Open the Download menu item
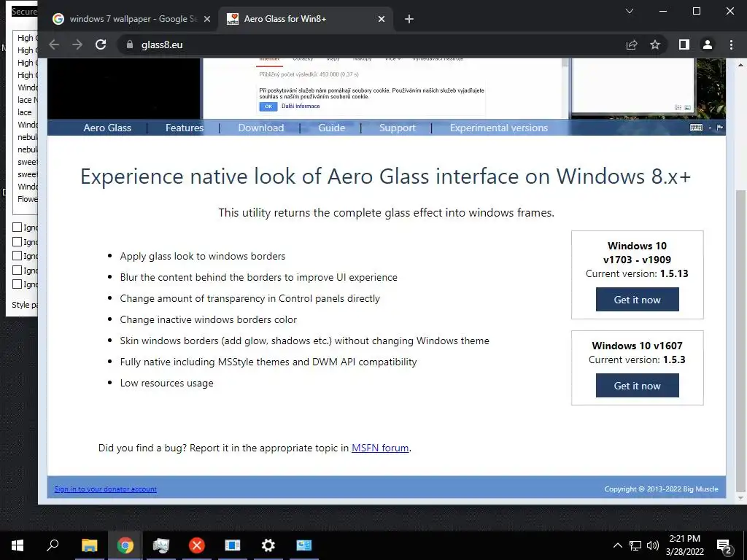The image size is (747, 560). (x=261, y=128)
